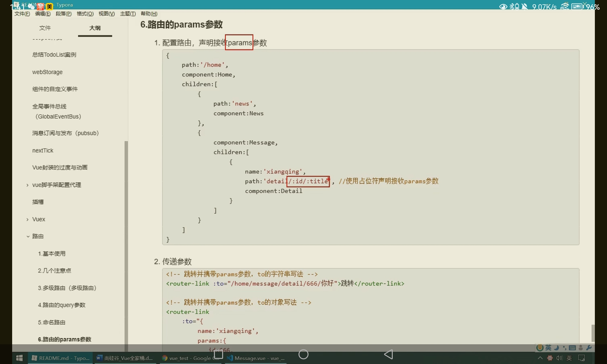This screenshot has height=364, width=607.
Task: Collapse the 路由 outline section
Action: [x=28, y=236]
